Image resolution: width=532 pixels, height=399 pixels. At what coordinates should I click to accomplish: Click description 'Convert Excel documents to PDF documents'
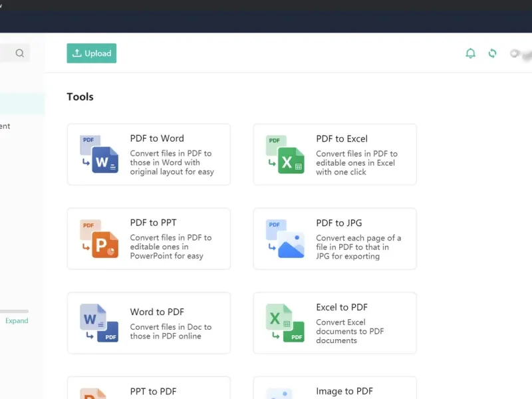click(350, 331)
